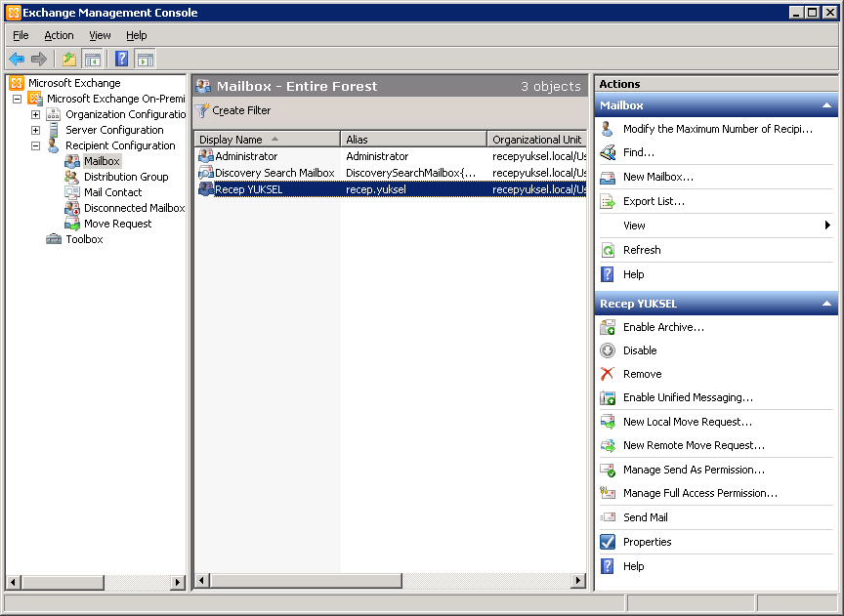Click the New Local Move Request icon
844x616 pixels.
[x=608, y=422]
